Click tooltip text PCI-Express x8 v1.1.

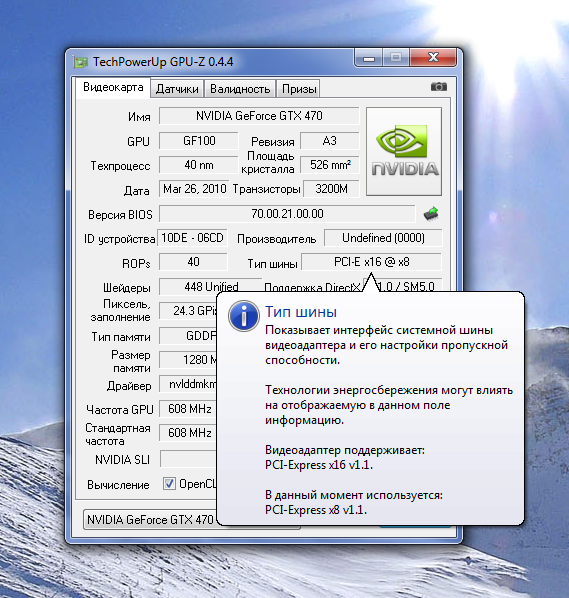[x=316, y=510]
